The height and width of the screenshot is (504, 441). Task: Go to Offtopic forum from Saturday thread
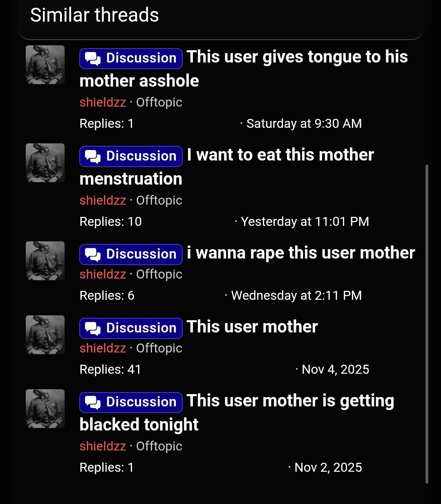pyautogui.click(x=159, y=102)
